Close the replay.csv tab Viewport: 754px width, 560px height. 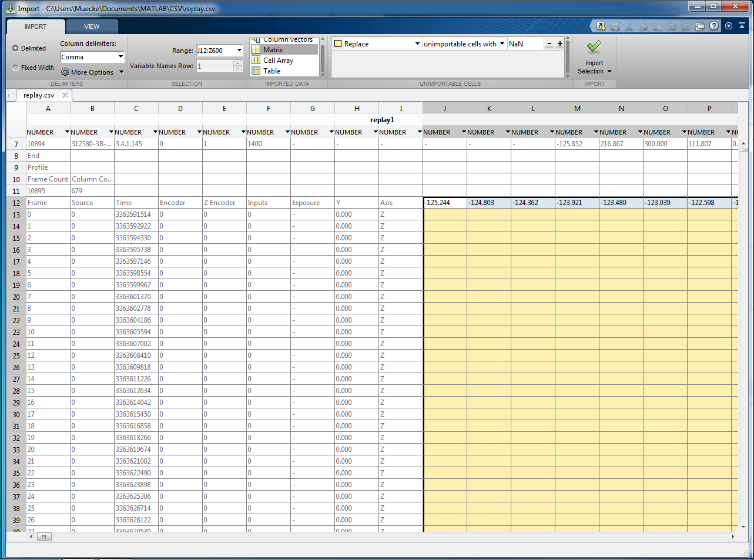(x=65, y=95)
